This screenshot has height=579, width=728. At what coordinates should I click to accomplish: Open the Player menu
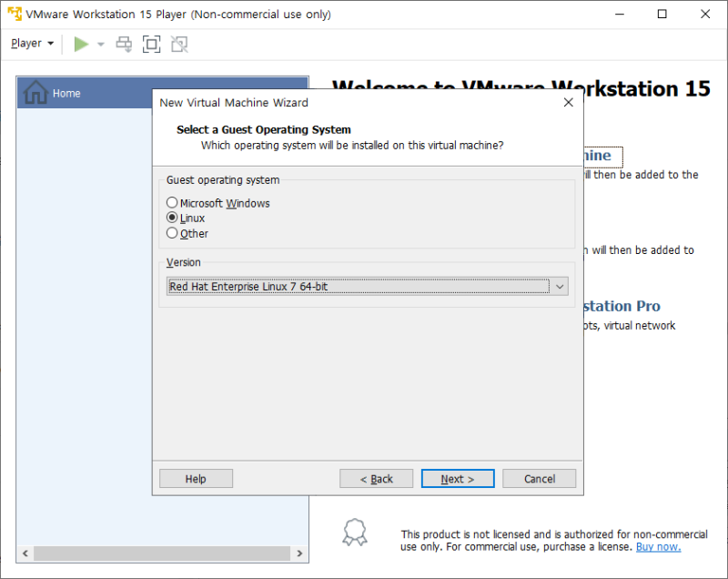tap(31, 43)
